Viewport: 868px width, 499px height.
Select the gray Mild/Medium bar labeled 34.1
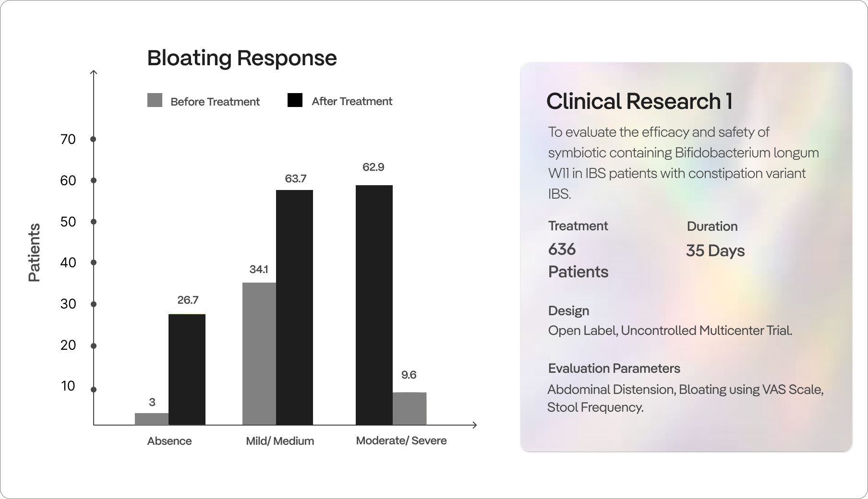259,354
